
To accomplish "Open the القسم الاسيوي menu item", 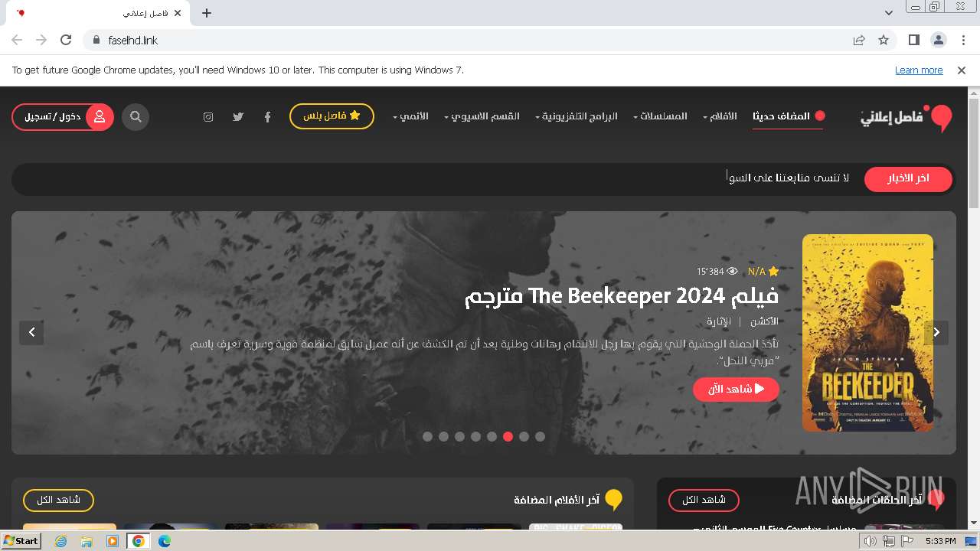I will [482, 116].
